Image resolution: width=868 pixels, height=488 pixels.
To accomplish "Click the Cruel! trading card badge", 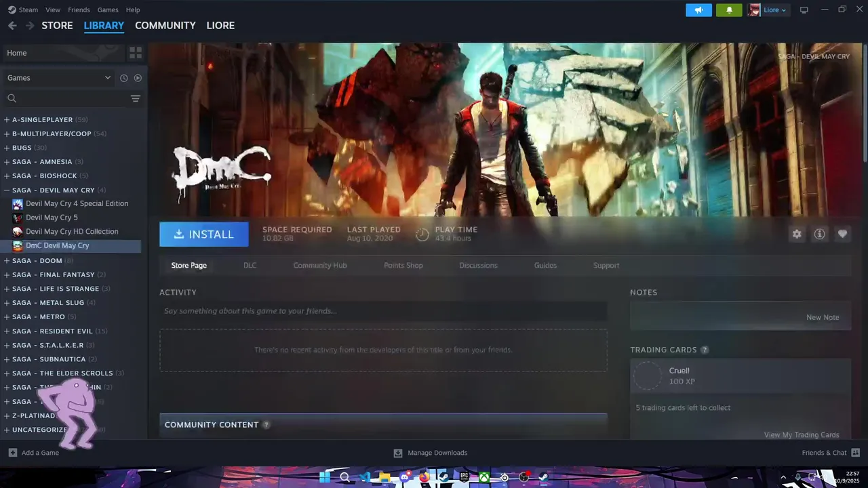I will point(648,375).
